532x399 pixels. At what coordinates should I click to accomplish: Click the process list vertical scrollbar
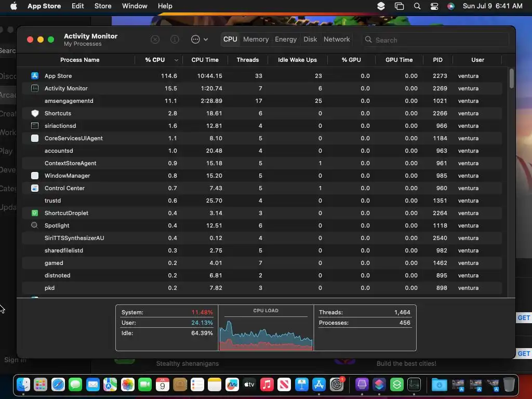(511, 79)
